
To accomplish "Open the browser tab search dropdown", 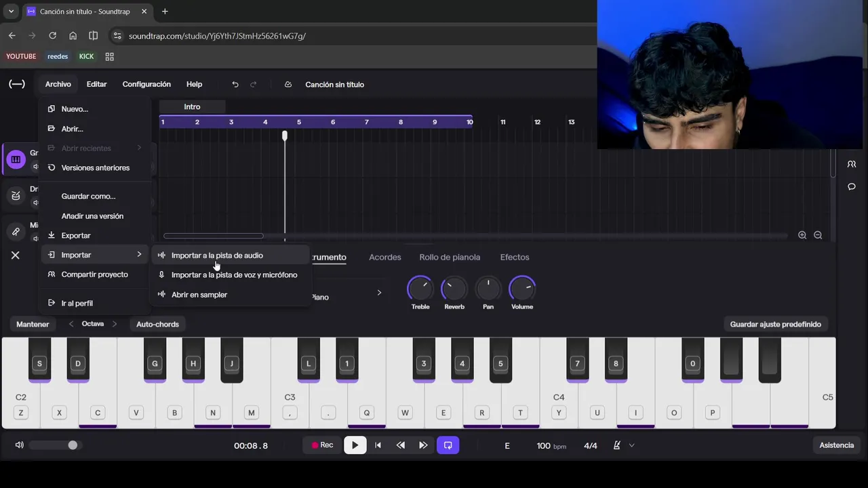I will click(11, 12).
